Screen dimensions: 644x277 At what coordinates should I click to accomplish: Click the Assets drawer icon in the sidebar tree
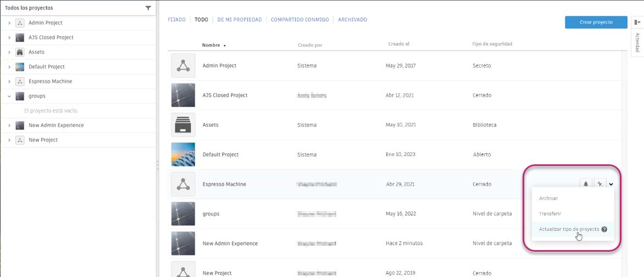(20, 52)
